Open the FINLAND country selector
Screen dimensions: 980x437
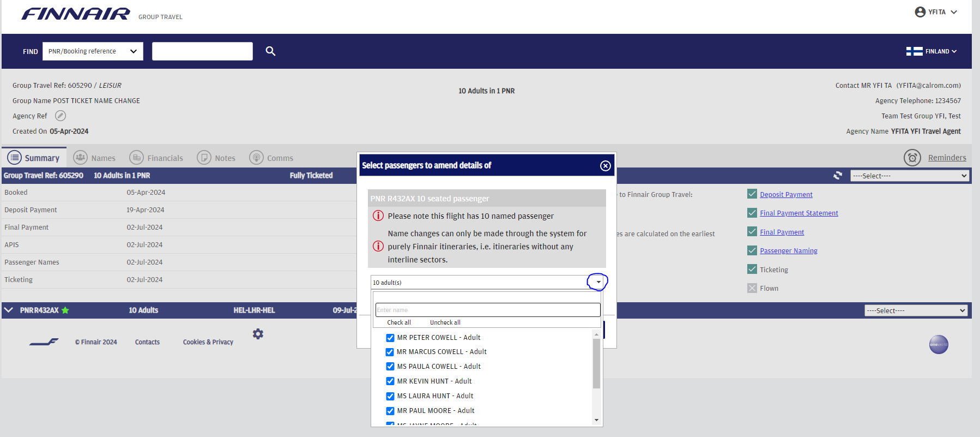pos(931,51)
